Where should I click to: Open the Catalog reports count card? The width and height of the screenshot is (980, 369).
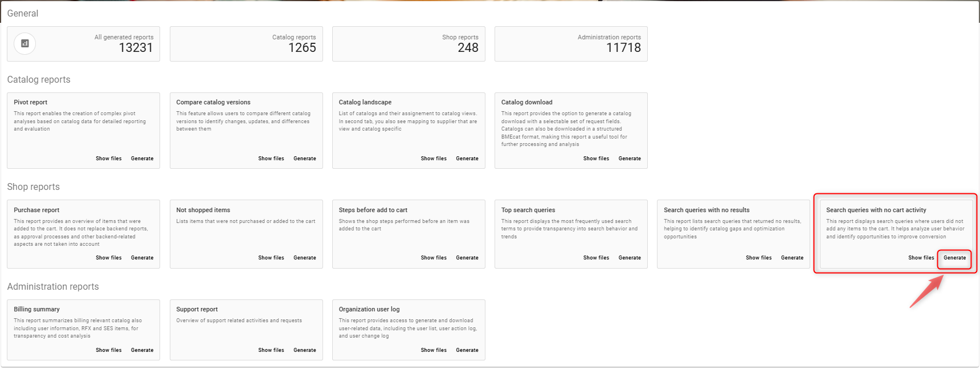pyautogui.click(x=246, y=44)
